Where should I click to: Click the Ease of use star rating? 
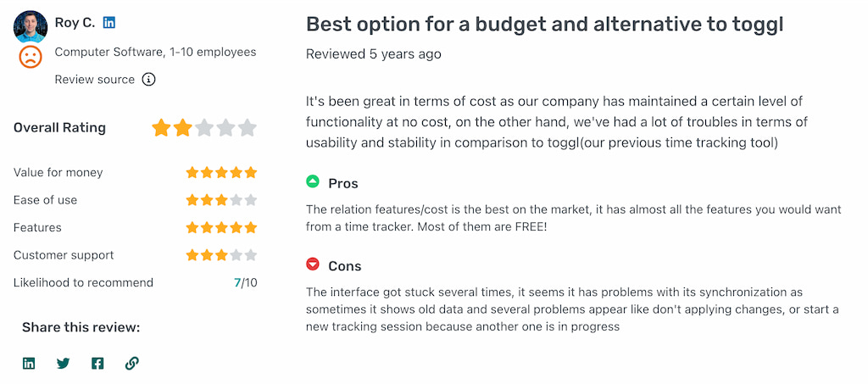(221, 200)
